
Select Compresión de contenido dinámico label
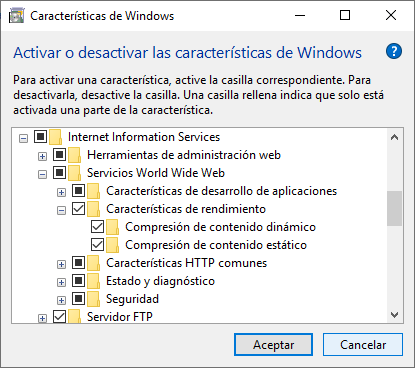(220, 227)
